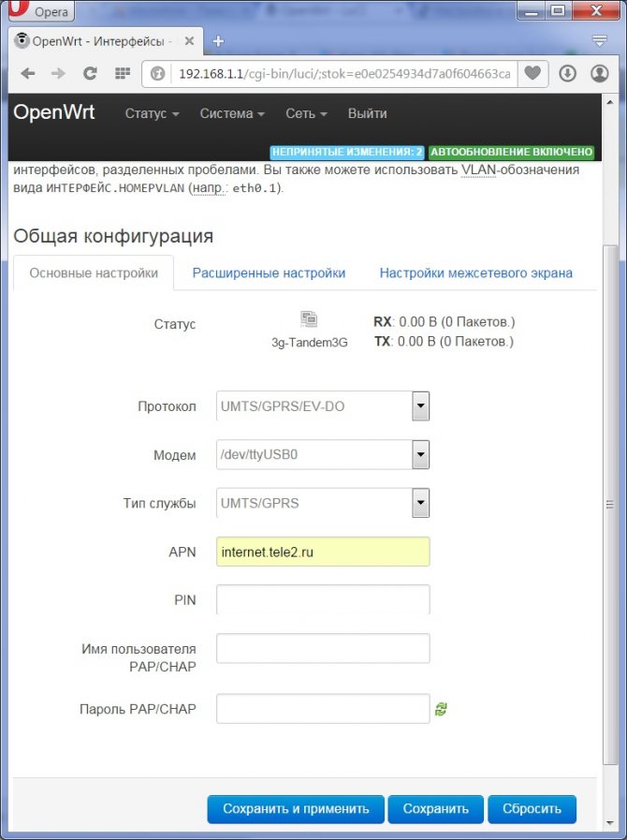Click the PIN input field
Screen dimensions: 627x840
tap(323, 600)
